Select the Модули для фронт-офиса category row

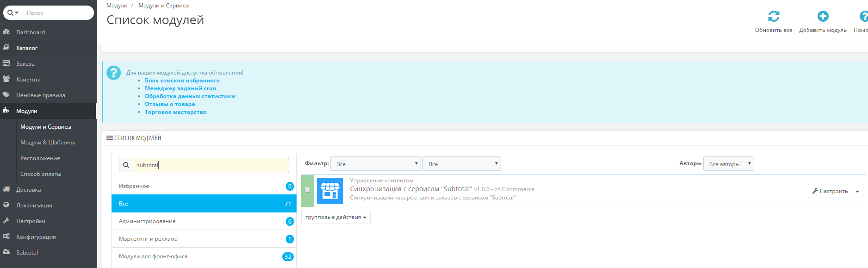click(x=204, y=256)
